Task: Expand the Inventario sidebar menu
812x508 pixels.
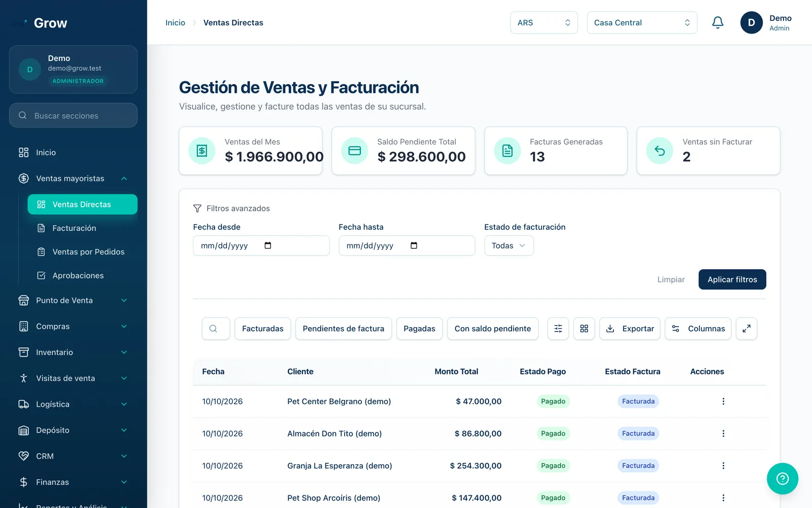Action: tap(73, 352)
